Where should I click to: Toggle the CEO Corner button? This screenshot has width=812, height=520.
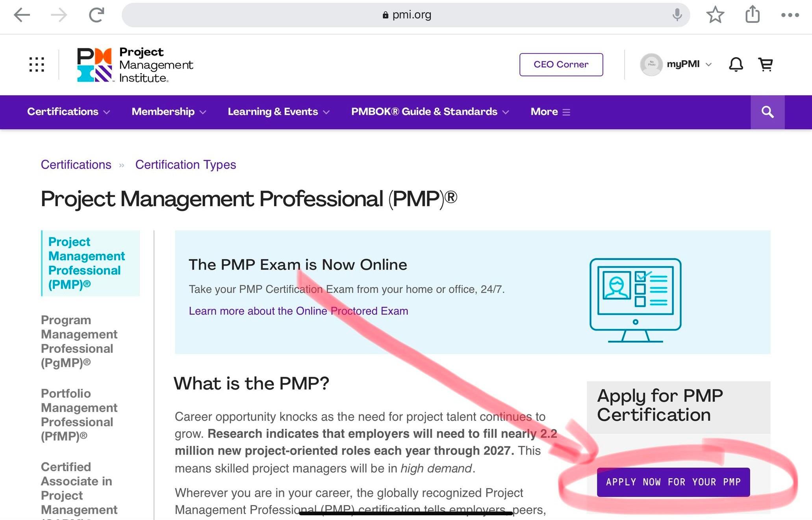coord(561,64)
